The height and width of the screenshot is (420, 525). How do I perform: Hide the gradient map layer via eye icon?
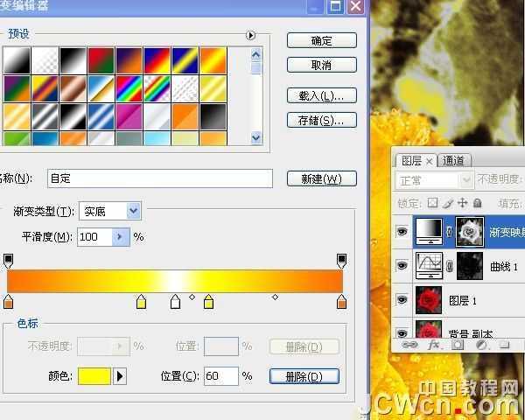402,232
